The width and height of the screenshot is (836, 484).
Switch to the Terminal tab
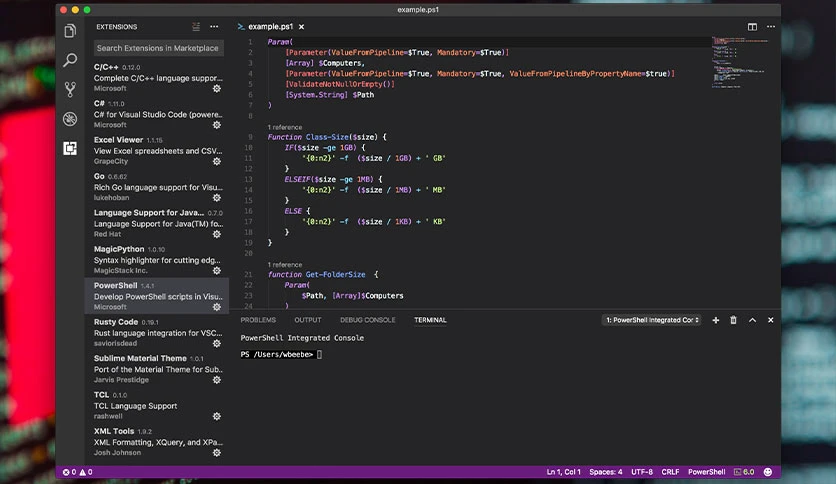tap(430, 320)
